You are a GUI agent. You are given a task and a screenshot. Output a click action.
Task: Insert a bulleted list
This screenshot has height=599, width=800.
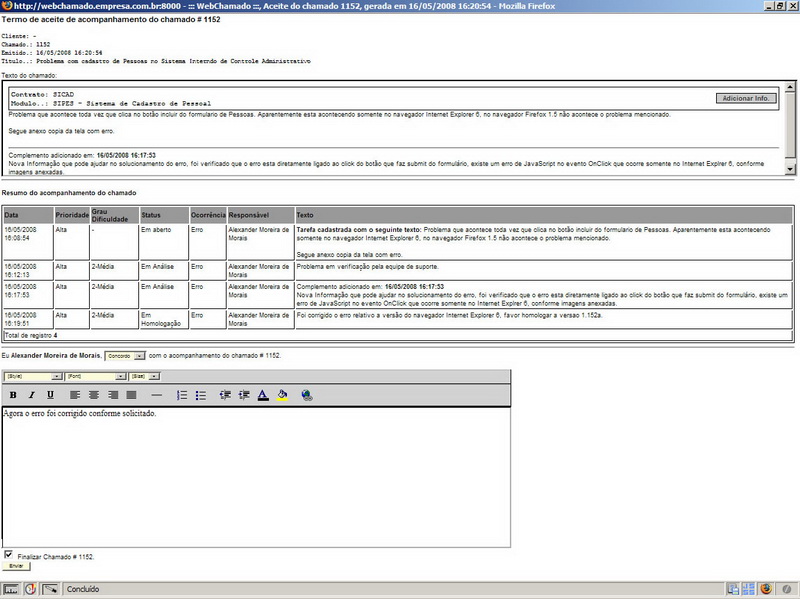pyautogui.click(x=201, y=395)
